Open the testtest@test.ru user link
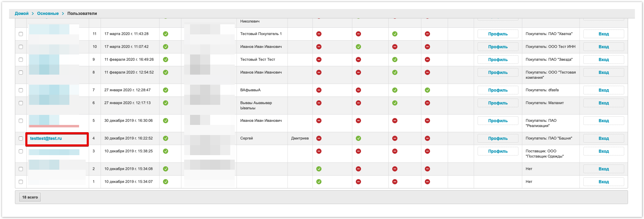 (x=46, y=138)
